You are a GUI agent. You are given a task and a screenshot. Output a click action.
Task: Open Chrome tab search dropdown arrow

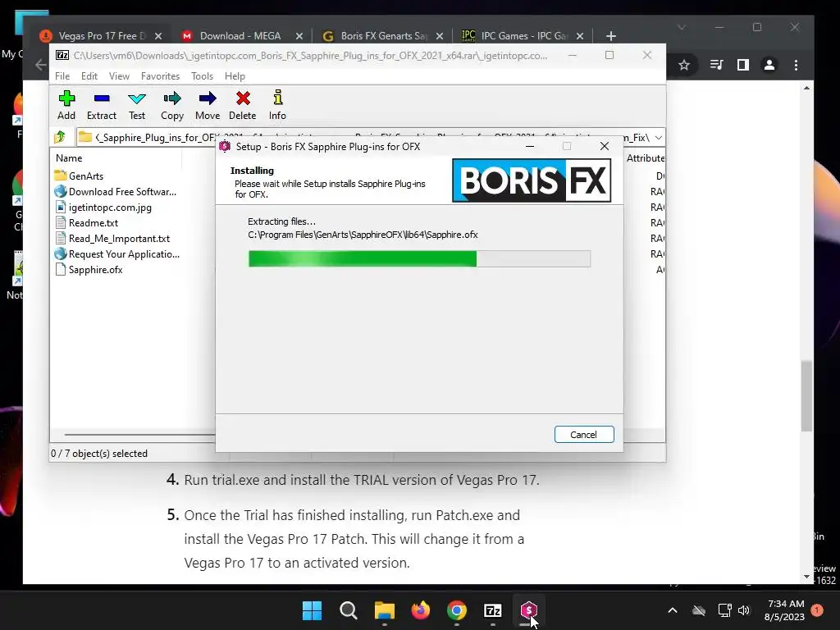682,27
